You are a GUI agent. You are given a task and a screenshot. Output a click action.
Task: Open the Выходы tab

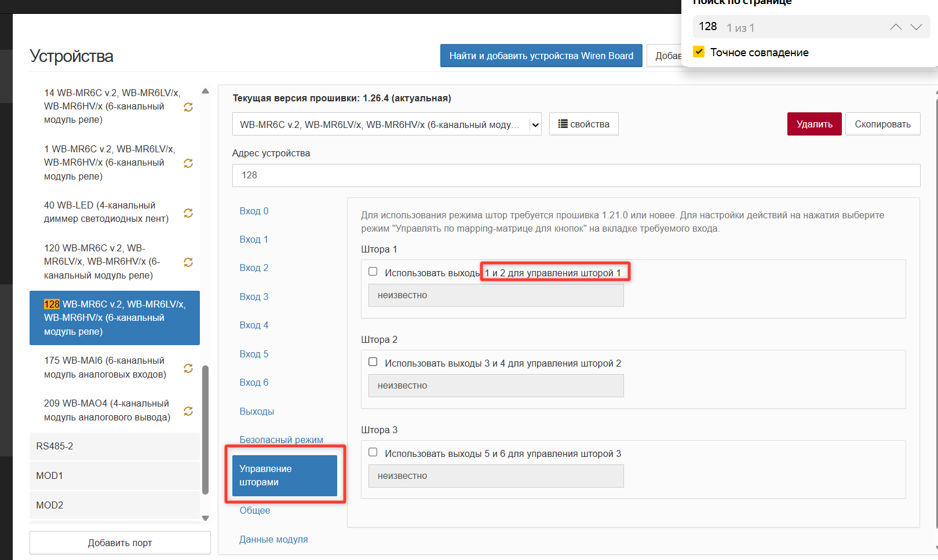tap(257, 411)
